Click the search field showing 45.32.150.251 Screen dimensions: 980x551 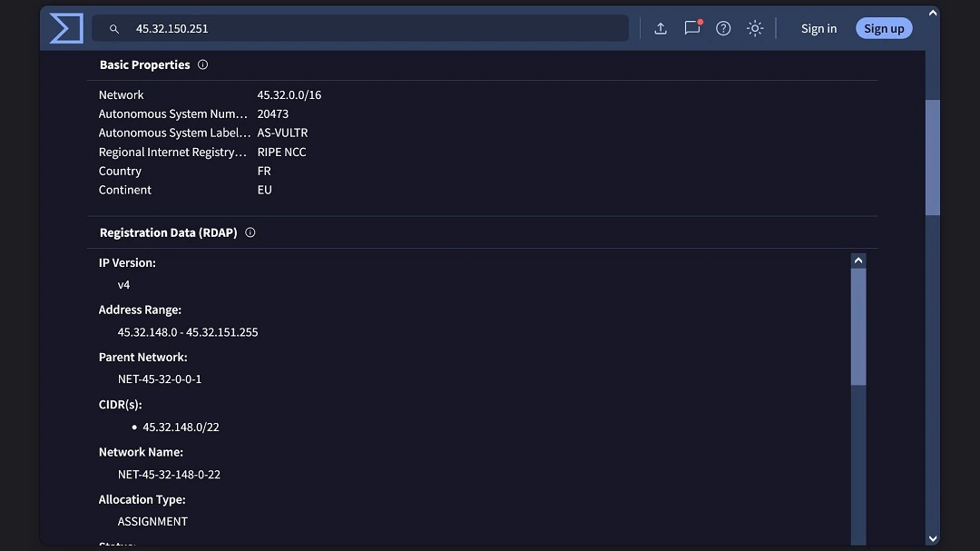pyautogui.click(x=363, y=28)
